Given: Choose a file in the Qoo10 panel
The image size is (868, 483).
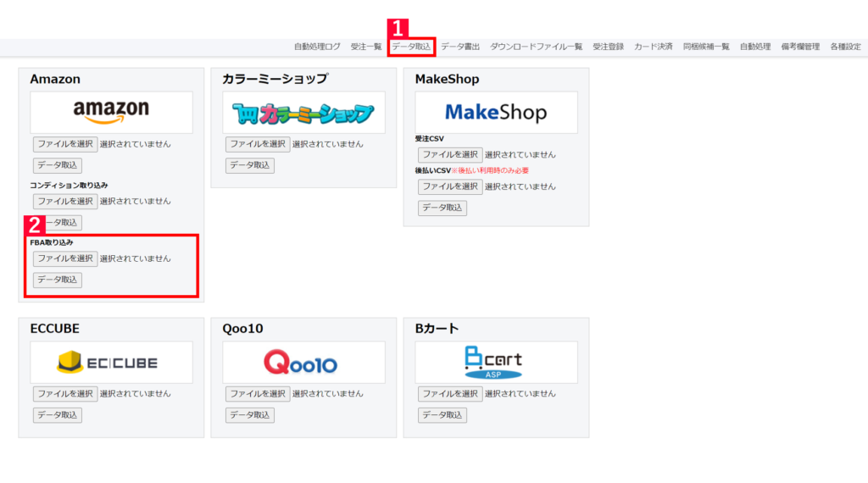Looking at the screenshot, I should pos(258,394).
